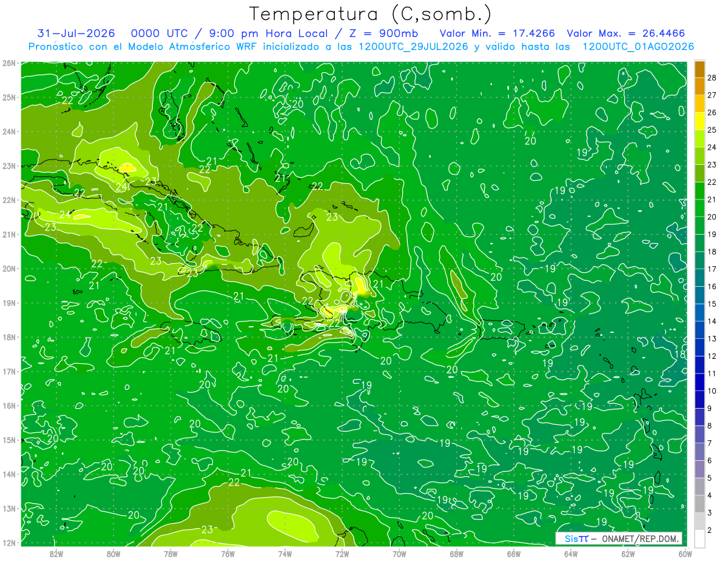The height and width of the screenshot is (562, 728).
Task: Click the gray band between 3 and 4
Action: [699, 504]
